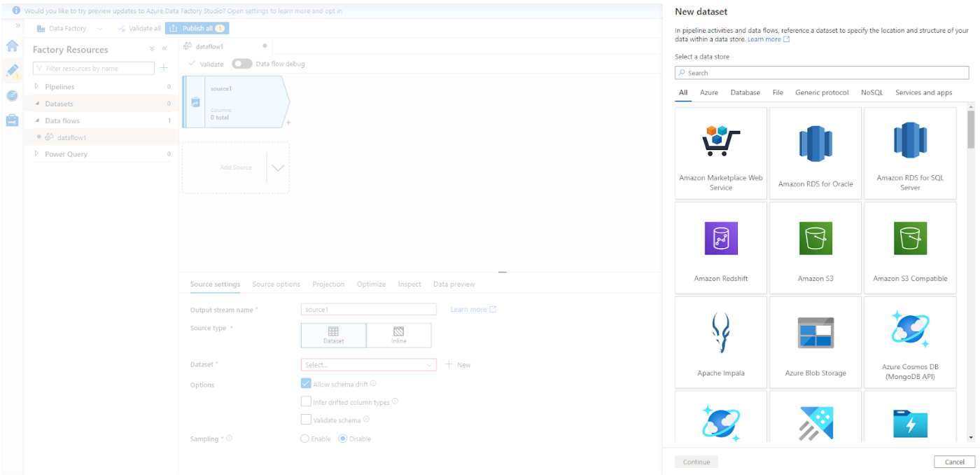Open the Learn more link in New dataset

point(769,39)
